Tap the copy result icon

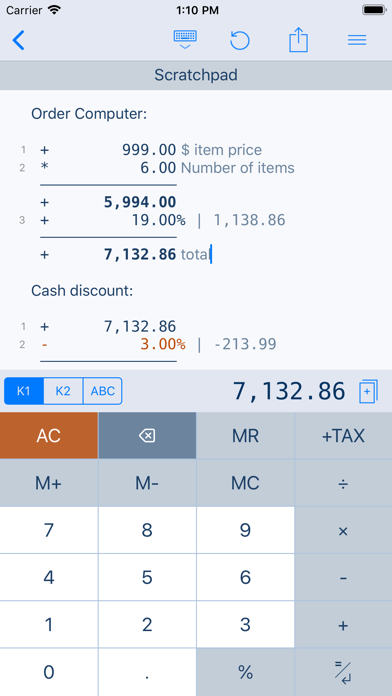click(368, 391)
